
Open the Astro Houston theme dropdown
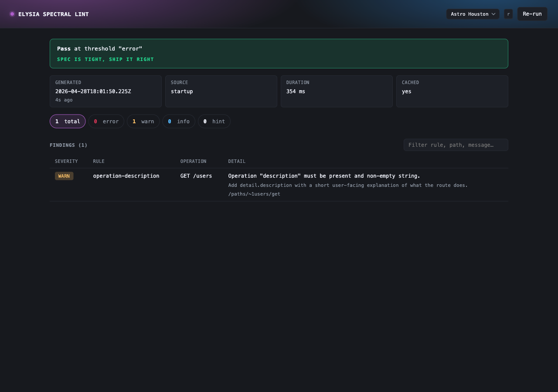click(x=473, y=14)
